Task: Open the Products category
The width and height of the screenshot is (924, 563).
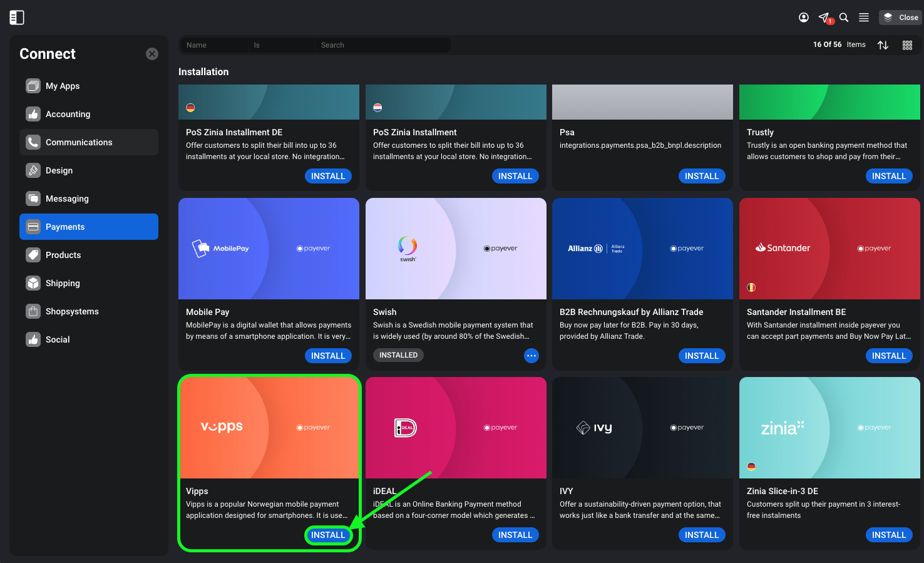Action: coord(89,255)
